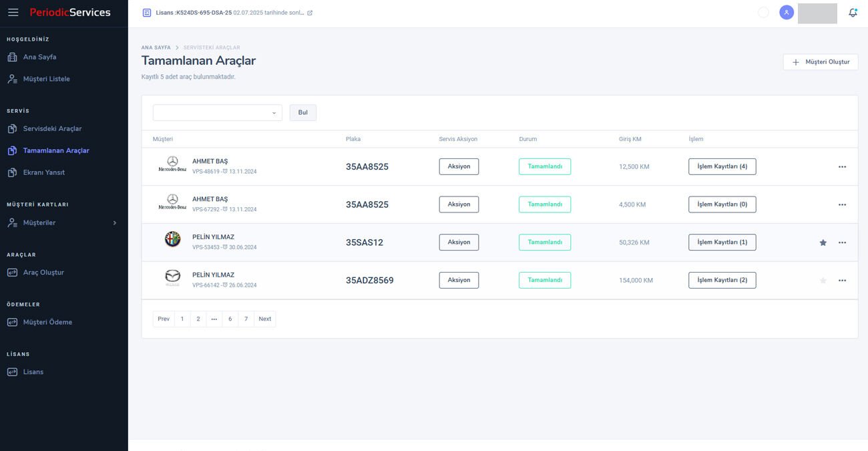Image resolution: width=868 pixels, height=451 pixels.
Task: Click Ana Sayfa breadcrumb link
Action: (156, 47)
